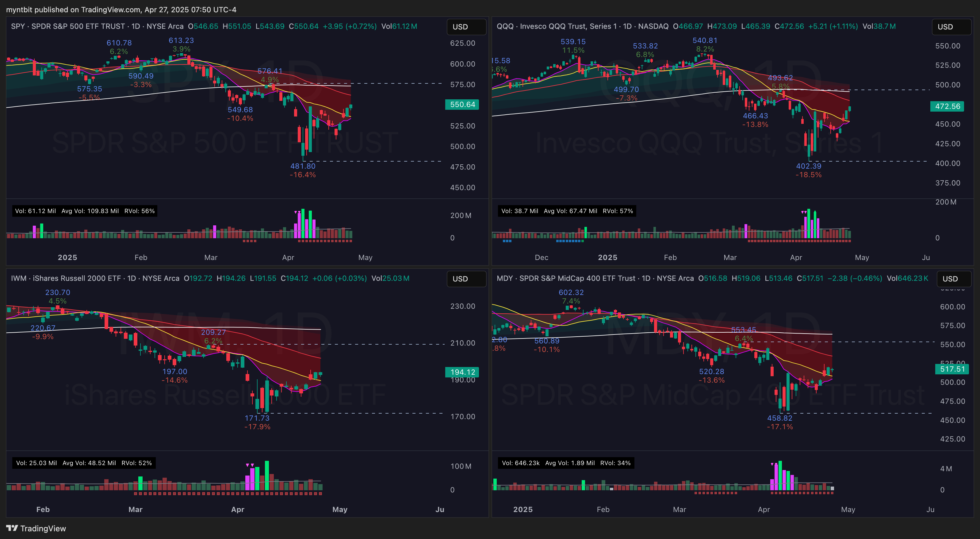Click the QQQ pivot label 493.62
The image size is (980, 539).
coord(780,78)
